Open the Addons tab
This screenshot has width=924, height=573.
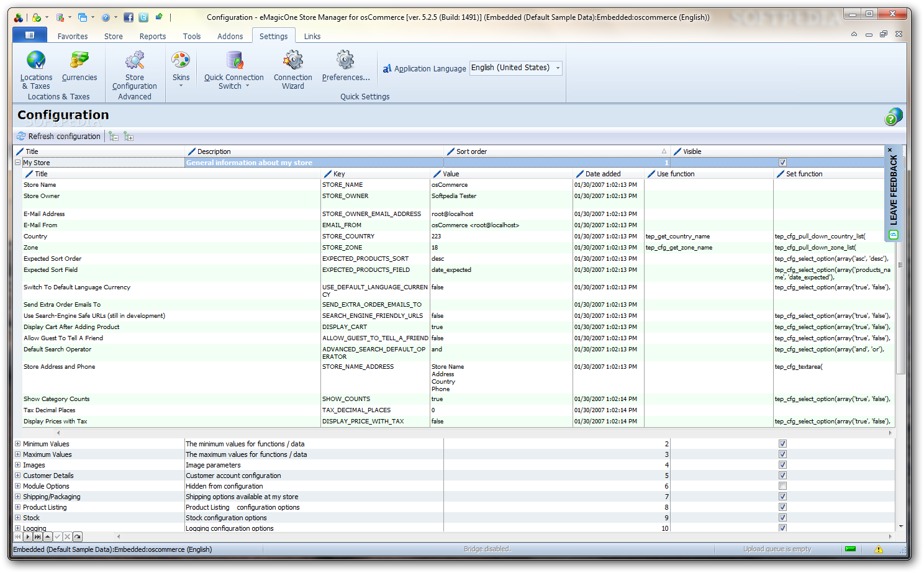point(230,36)
